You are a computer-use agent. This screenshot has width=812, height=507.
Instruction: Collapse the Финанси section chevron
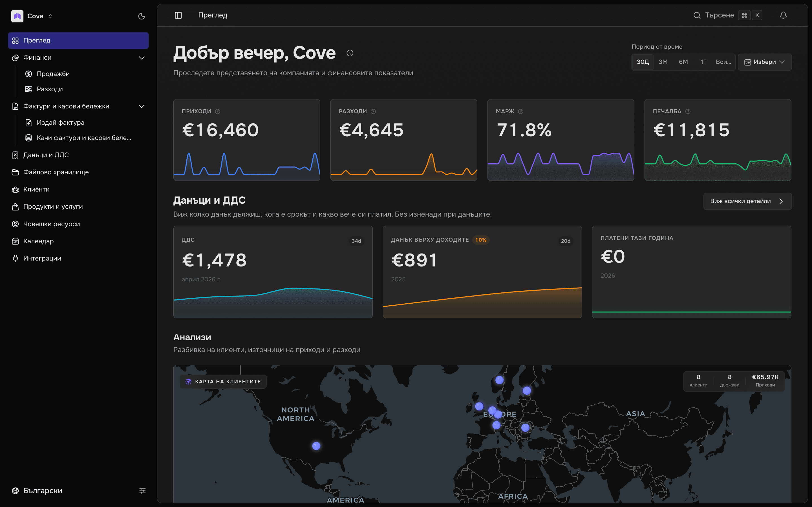(142, 58)
